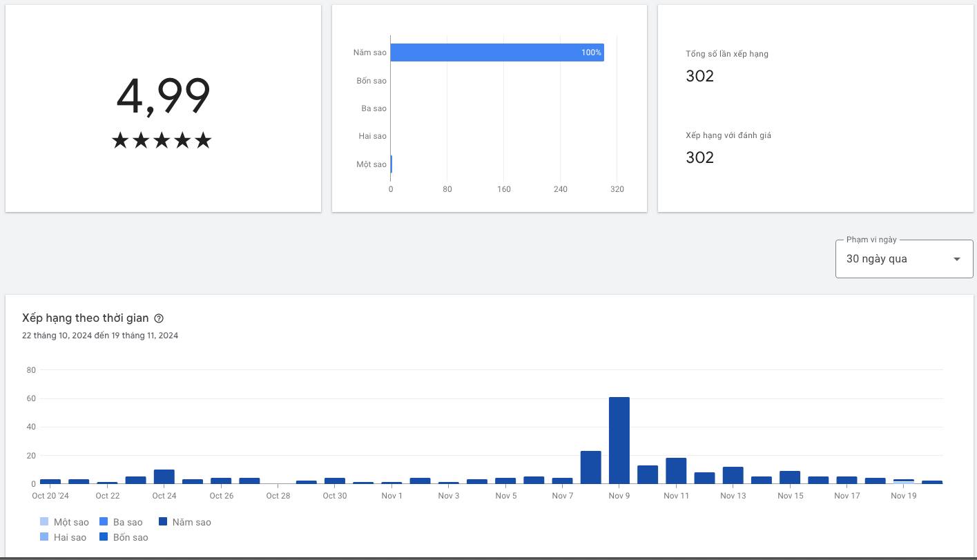Click the Một sao row label in distribution chart

[x=371, y=164]
